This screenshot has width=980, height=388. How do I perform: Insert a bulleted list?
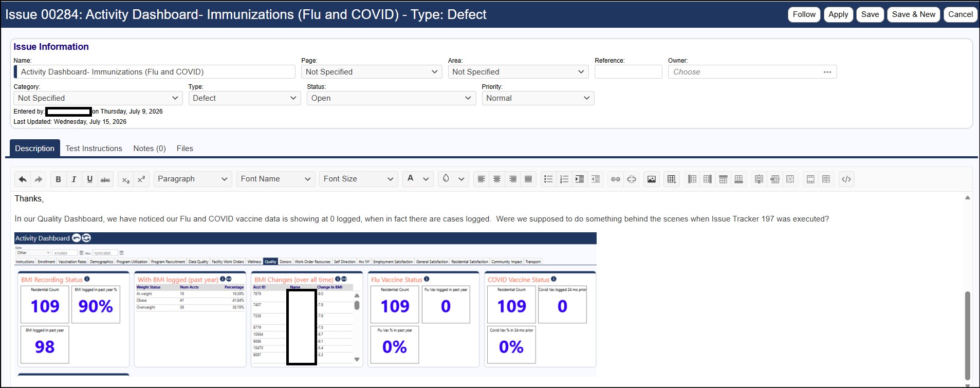548,179
